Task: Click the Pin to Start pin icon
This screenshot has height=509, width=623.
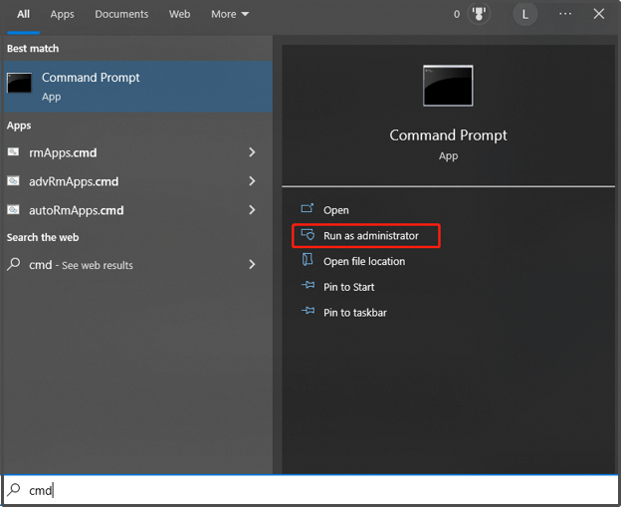Action: click(308, 285)
